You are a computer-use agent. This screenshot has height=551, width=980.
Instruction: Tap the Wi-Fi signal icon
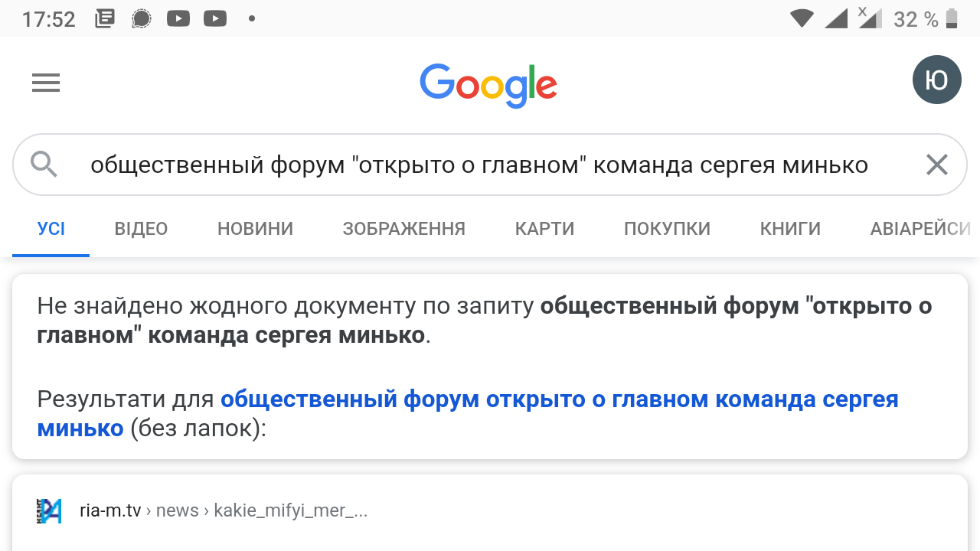coord(801,18)
